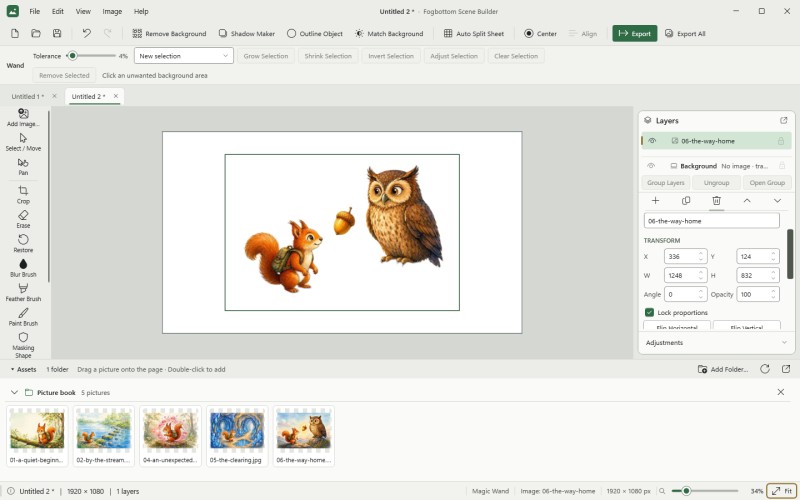The image size is (800, 500).
Task: Run Match Background
Action: click(389, 34)
